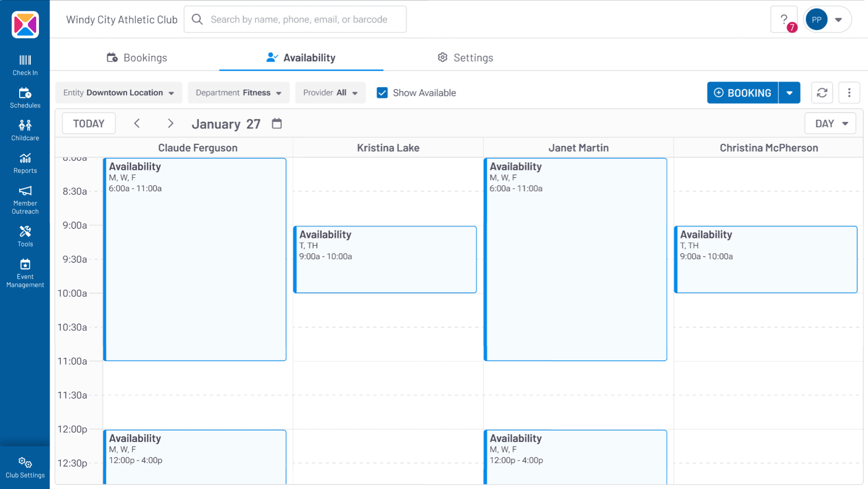868x489 pixels.
Task: Create a new Booking
Action: 742,92
